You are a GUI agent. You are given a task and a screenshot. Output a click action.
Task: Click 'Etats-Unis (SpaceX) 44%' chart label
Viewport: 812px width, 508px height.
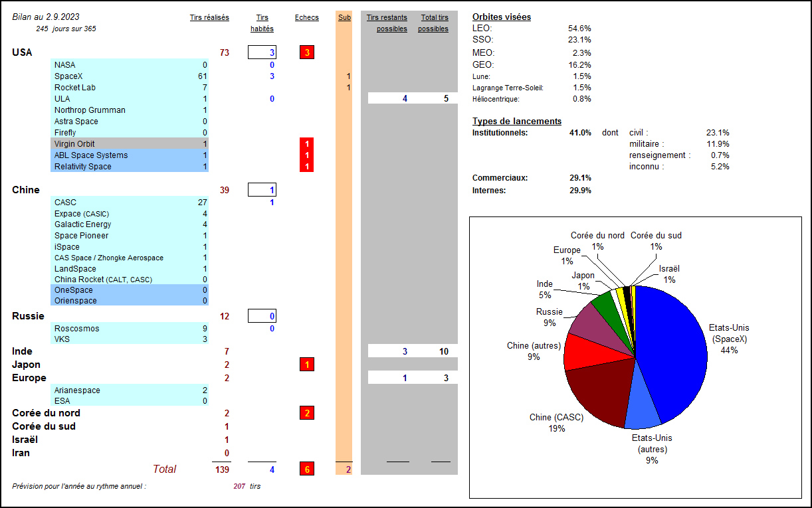click(x=729, y=339)
